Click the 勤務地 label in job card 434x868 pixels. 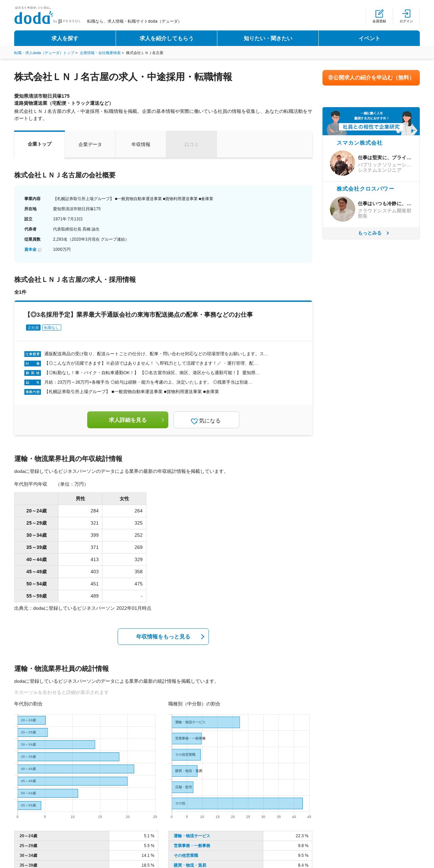(32, 373)
